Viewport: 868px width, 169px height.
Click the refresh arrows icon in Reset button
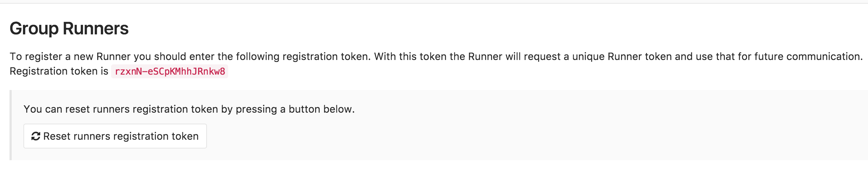point(35,136)
